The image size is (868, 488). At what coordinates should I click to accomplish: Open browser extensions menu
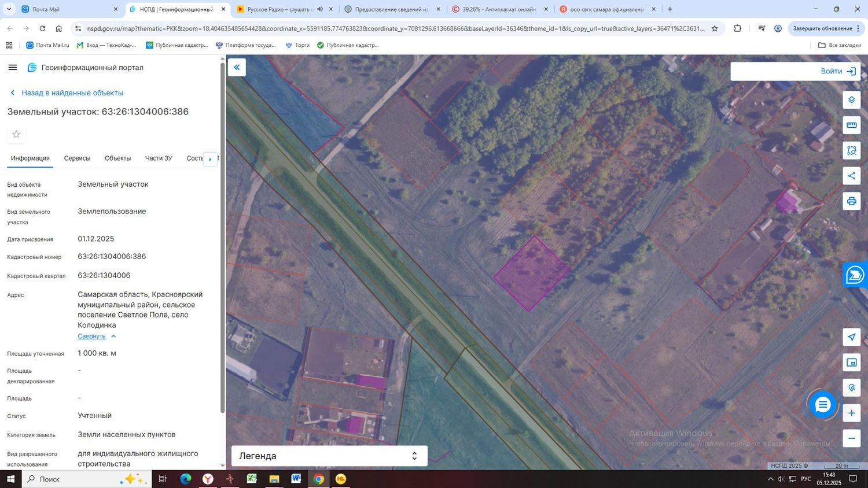[737, 28]
